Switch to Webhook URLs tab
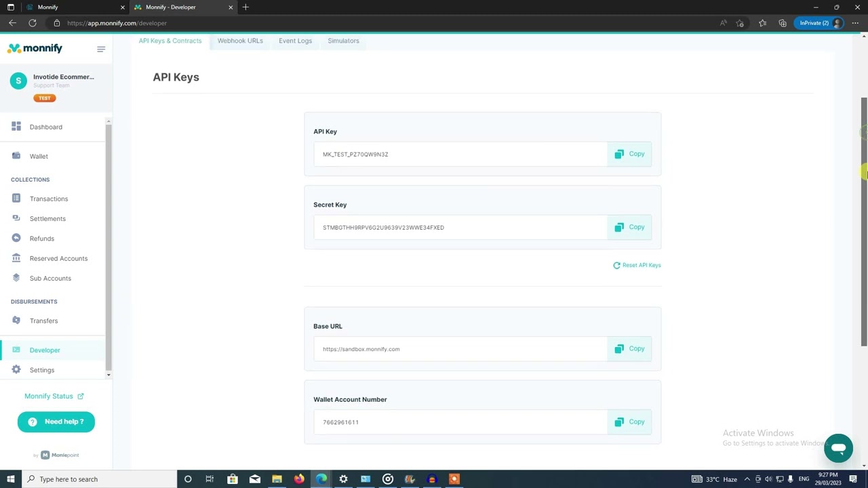This screenshot has height=488, width=868. coord(240,41)
